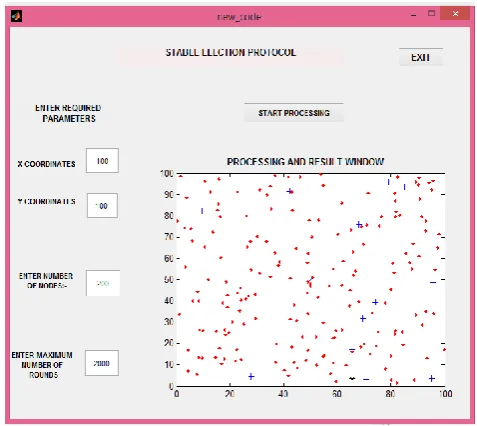Focus the X COORDINATES input box

[x=102, y=161]
